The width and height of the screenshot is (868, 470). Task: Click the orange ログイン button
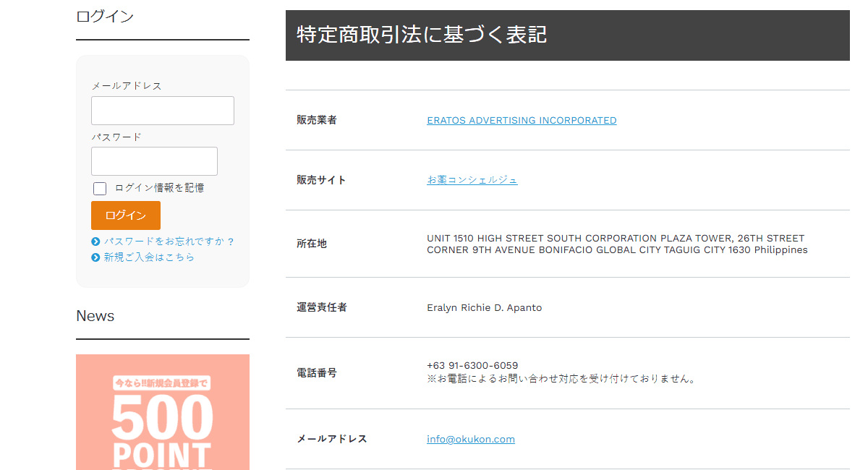pyautogui.click(x=126, y=215)
